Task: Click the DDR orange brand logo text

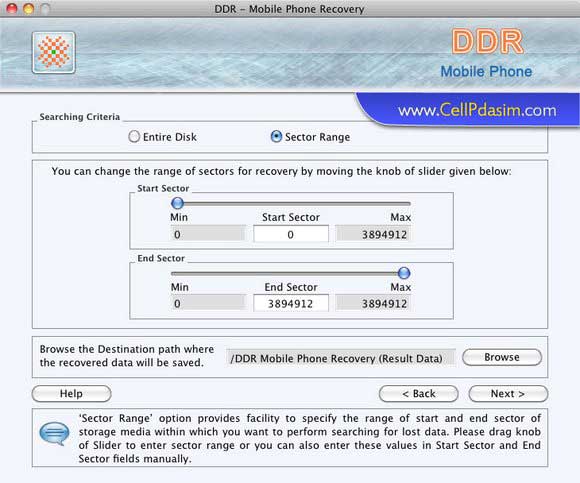Action: point(488,41)
